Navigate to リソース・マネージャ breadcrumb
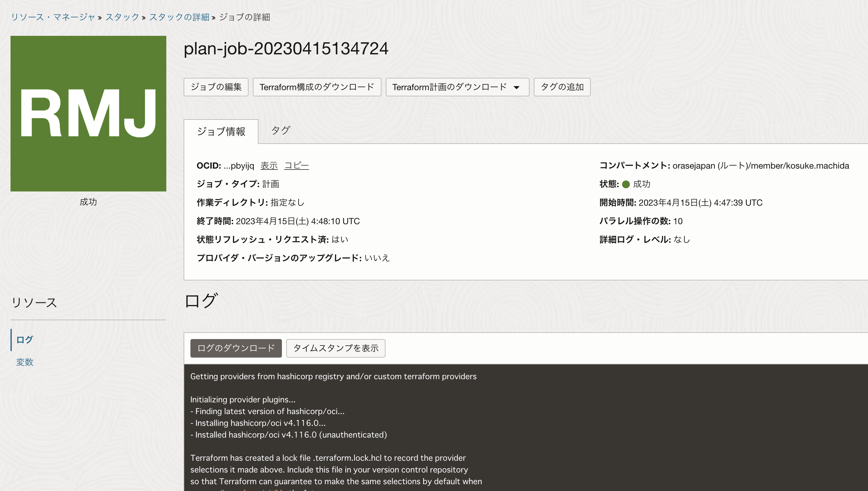This screenshot has width=868, height=491. coord(53,18)
